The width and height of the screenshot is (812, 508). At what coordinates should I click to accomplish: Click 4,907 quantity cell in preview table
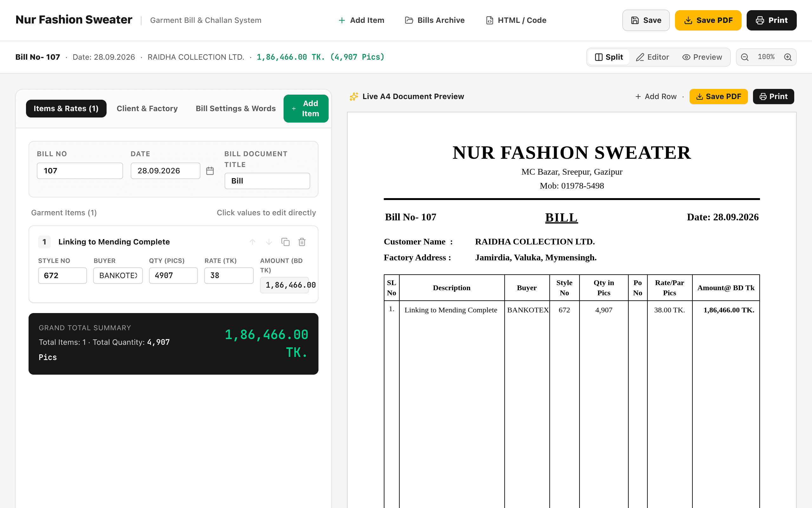[x=604, y=310]
